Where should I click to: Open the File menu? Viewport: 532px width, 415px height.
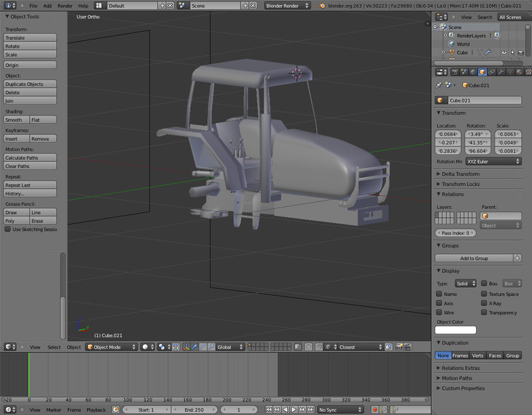click(x=33, y=6)
